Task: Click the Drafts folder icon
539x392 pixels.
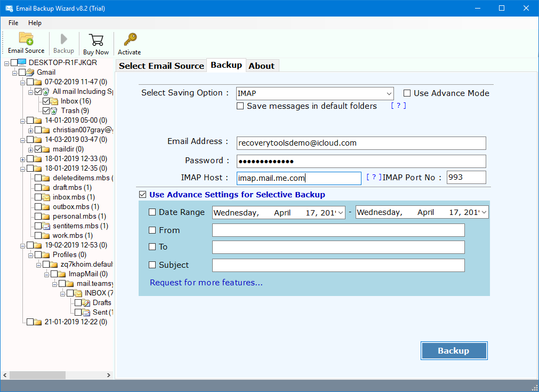Action: (x=86, y=302)
